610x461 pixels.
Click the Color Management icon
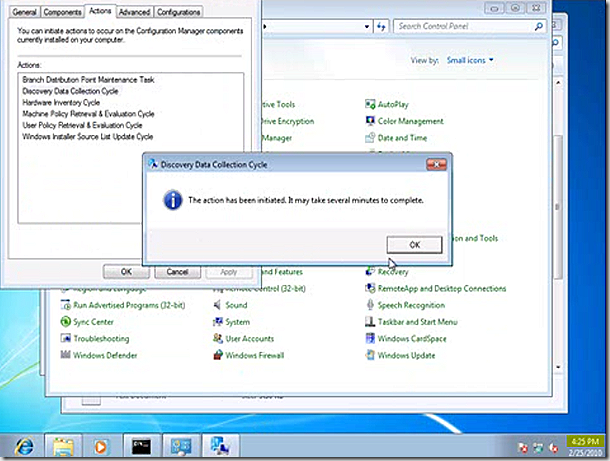[x=370, y=121]
